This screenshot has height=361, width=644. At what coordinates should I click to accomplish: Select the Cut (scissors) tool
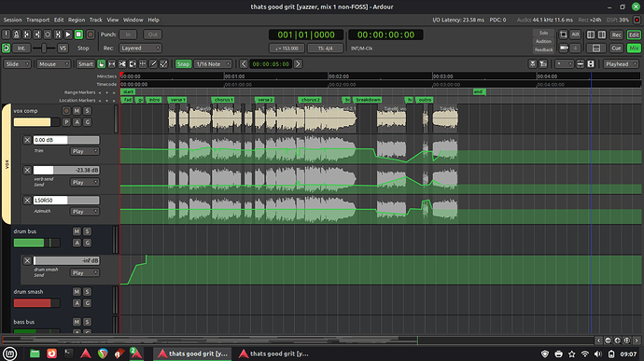(x=122, y=64)
